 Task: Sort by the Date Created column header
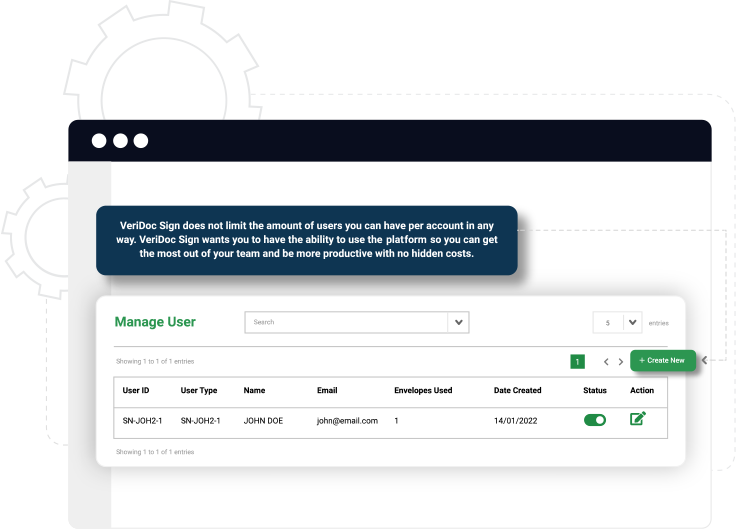point(517,390)
